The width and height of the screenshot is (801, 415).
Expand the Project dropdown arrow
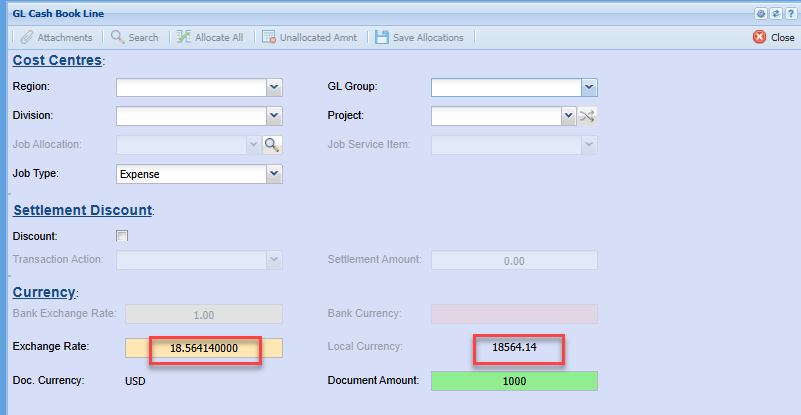tap(569, 116)
